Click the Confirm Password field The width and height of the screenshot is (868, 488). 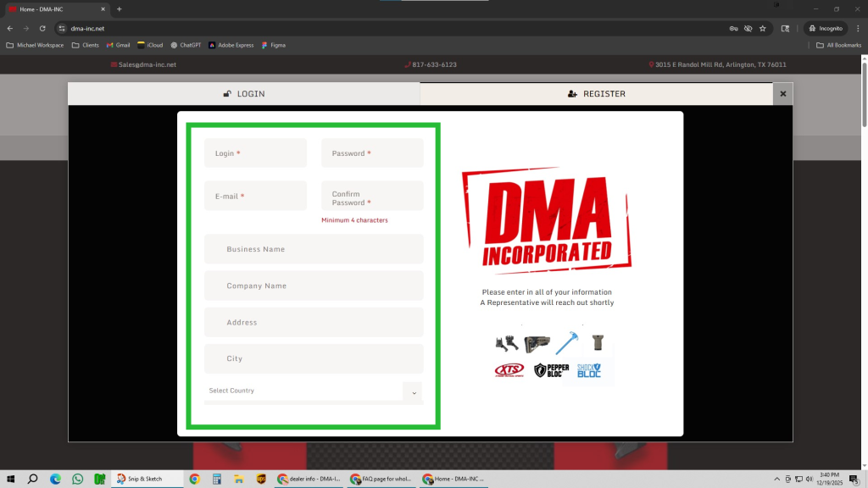372,197
